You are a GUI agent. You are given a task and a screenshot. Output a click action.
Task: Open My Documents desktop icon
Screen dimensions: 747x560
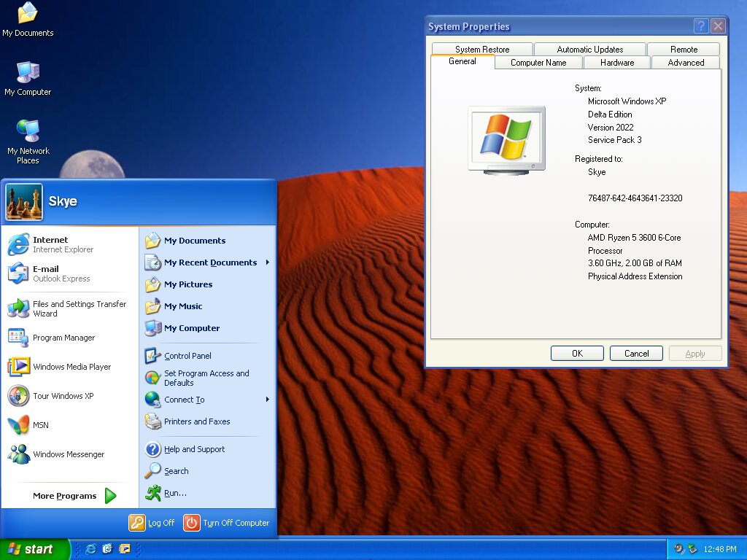tap(28, 19)
